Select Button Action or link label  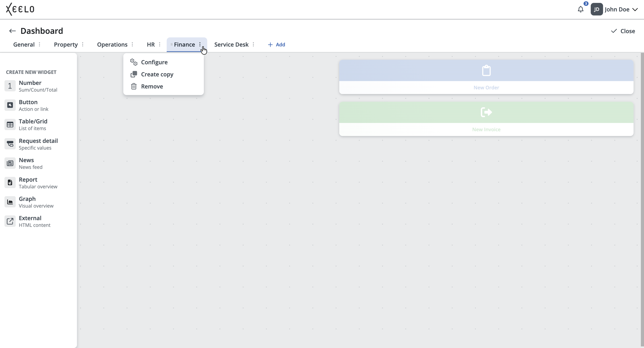(34, 105)
